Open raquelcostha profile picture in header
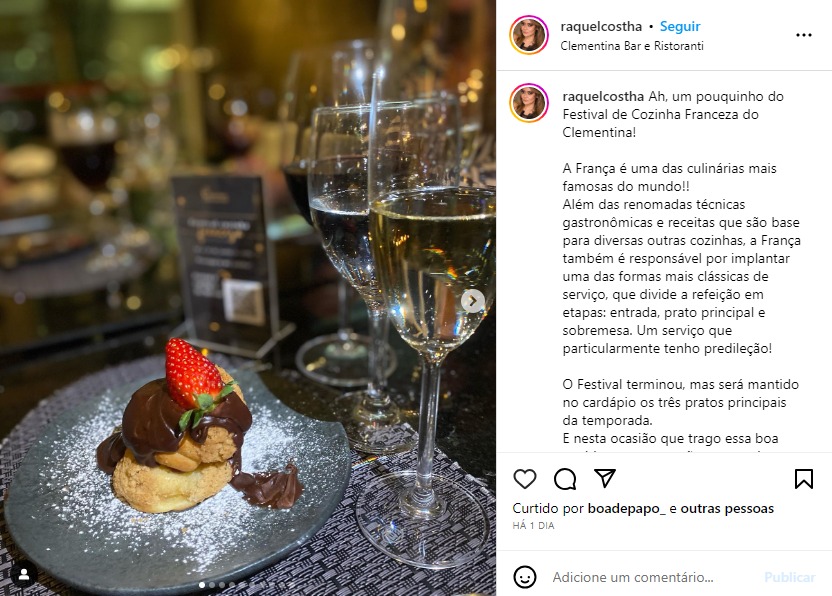 tap(528, 35)
